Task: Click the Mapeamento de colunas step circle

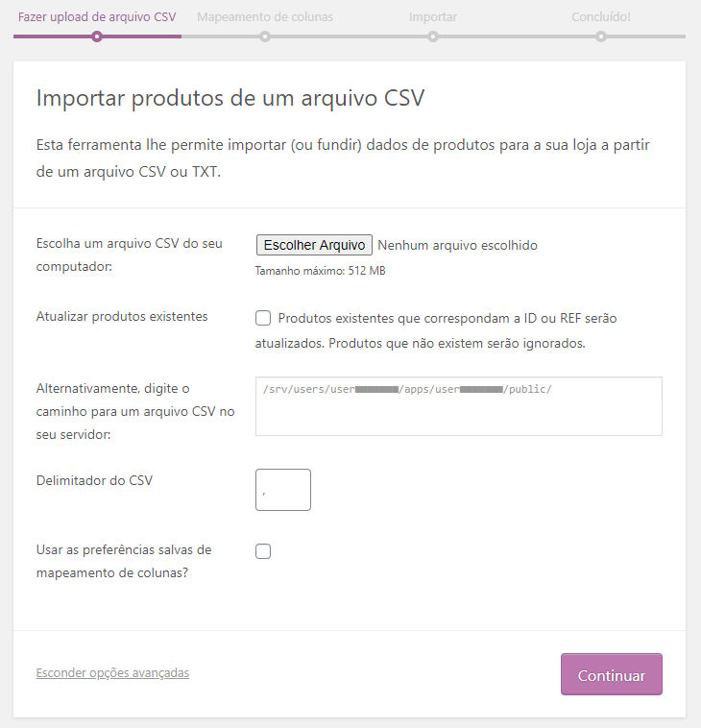Action: coord(264,36)
